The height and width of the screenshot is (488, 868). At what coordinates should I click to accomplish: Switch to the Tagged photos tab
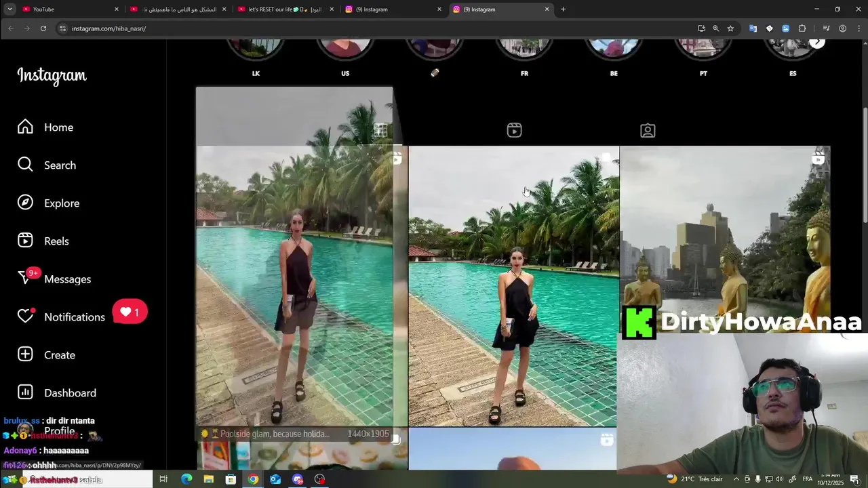click(648, 130)
